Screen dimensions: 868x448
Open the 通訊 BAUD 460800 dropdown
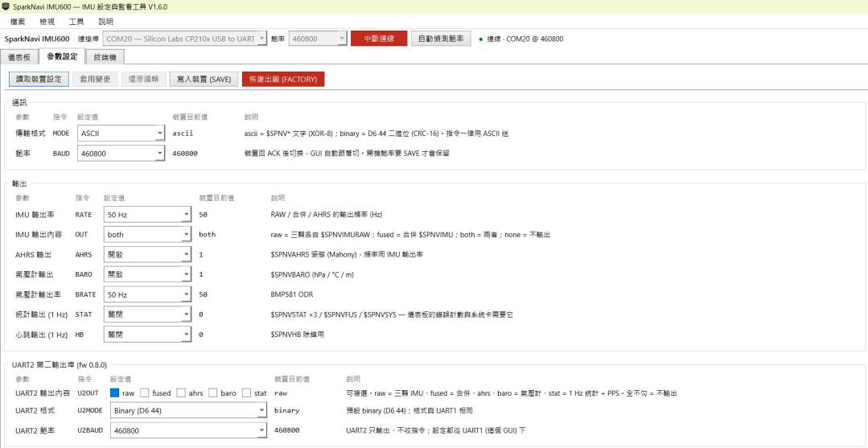[121, 154]
